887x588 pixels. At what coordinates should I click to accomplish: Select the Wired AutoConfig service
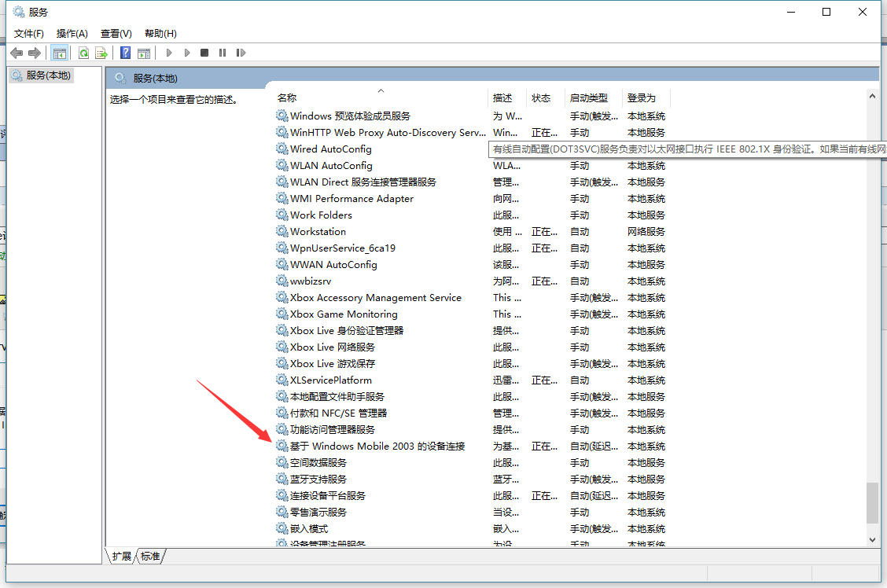pyautogui.click(x=332, y=149)
